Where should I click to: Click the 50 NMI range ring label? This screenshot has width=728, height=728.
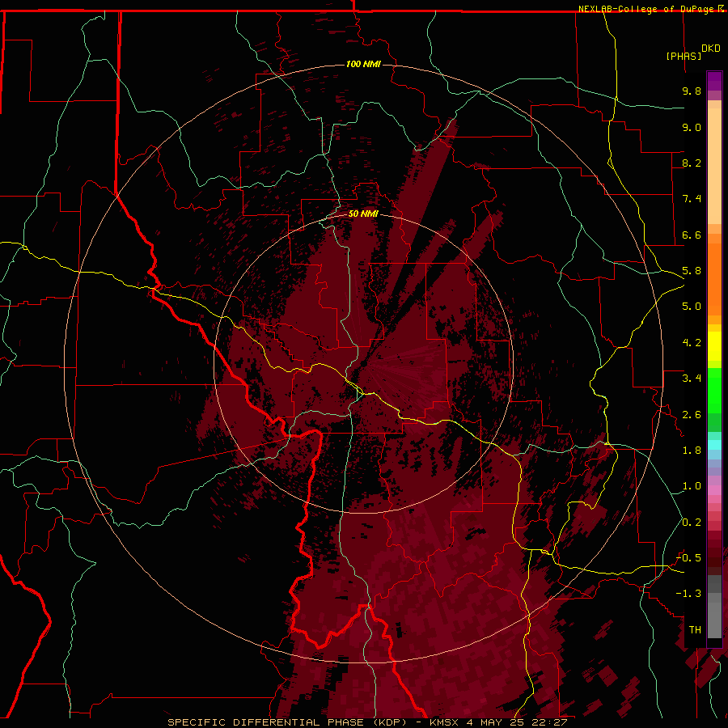363,214
